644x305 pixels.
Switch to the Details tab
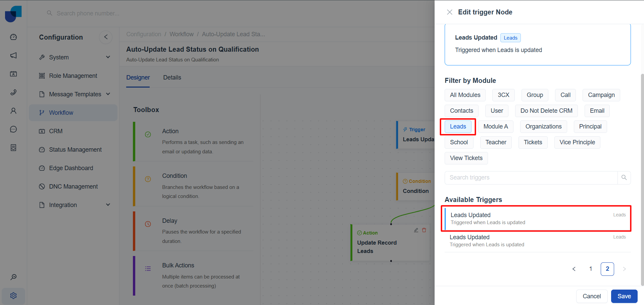click(x=172, y=78)
